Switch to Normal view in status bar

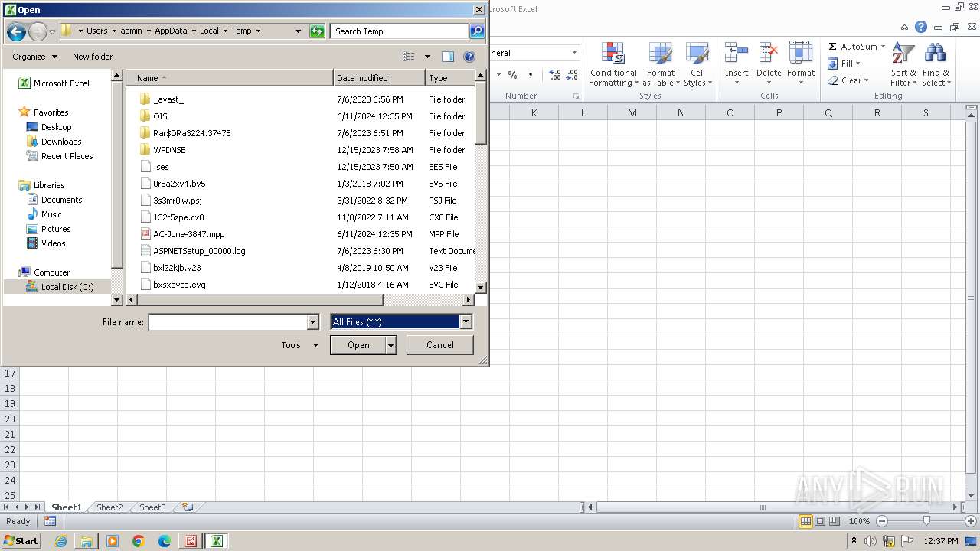pos(805,521)
